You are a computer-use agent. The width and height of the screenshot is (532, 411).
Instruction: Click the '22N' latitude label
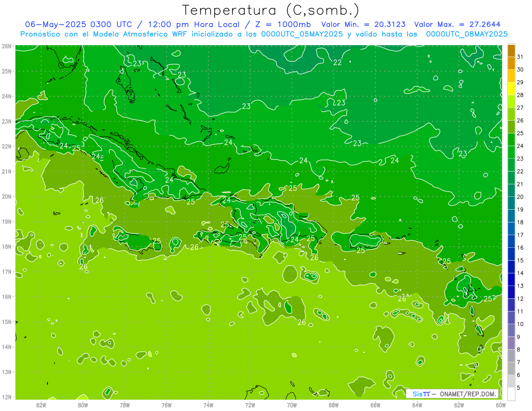(x=6, y=146)
